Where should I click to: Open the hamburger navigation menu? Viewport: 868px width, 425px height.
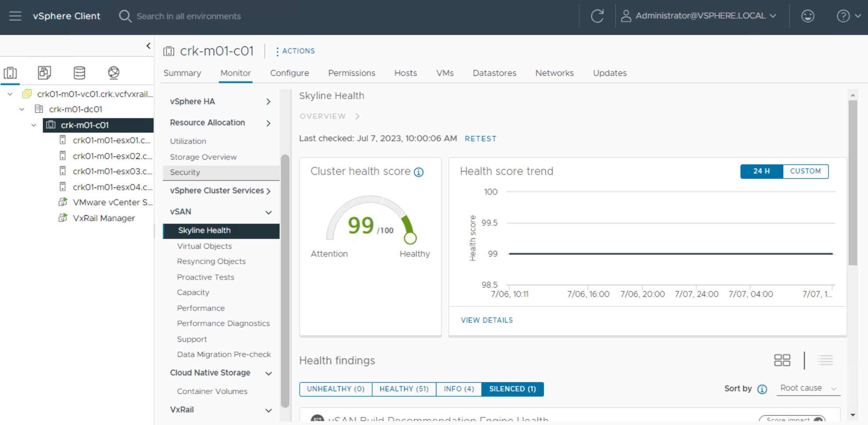[15, 16]
